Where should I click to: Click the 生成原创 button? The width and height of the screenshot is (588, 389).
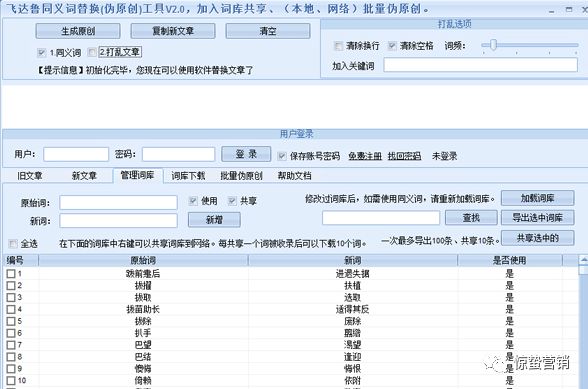pyautogui.click(x=78, y=31)
